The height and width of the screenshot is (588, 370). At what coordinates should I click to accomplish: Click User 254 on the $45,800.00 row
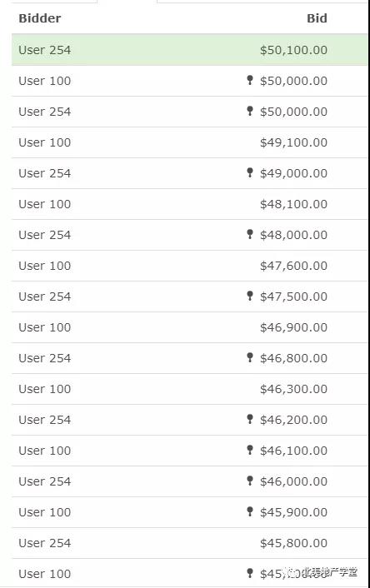(45, 543)
